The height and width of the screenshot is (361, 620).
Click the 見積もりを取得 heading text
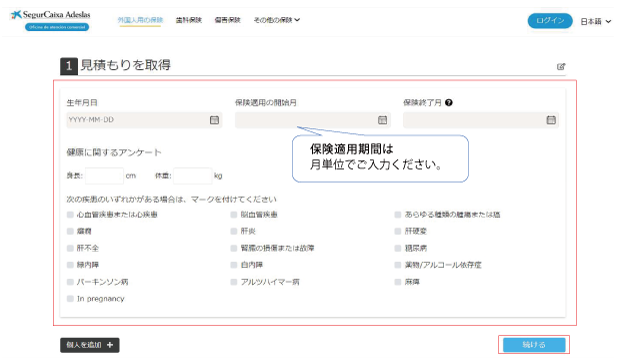tap(126, 65)
